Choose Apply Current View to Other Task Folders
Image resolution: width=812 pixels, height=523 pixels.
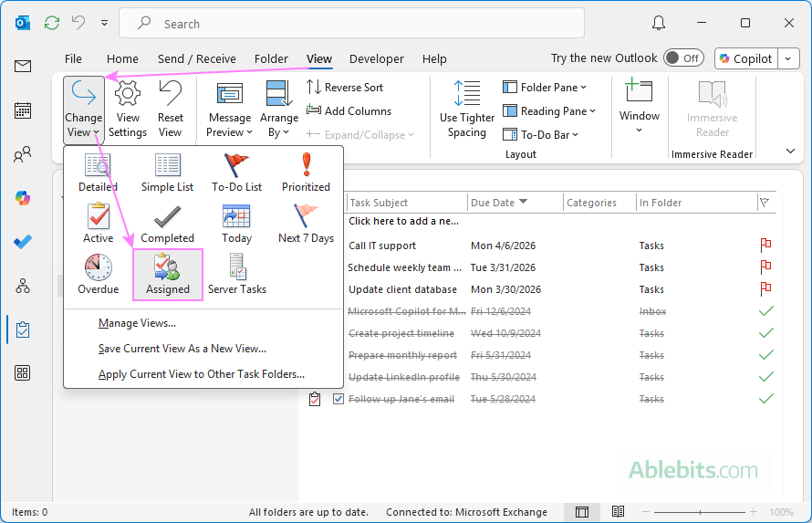(x=203, y=374)
